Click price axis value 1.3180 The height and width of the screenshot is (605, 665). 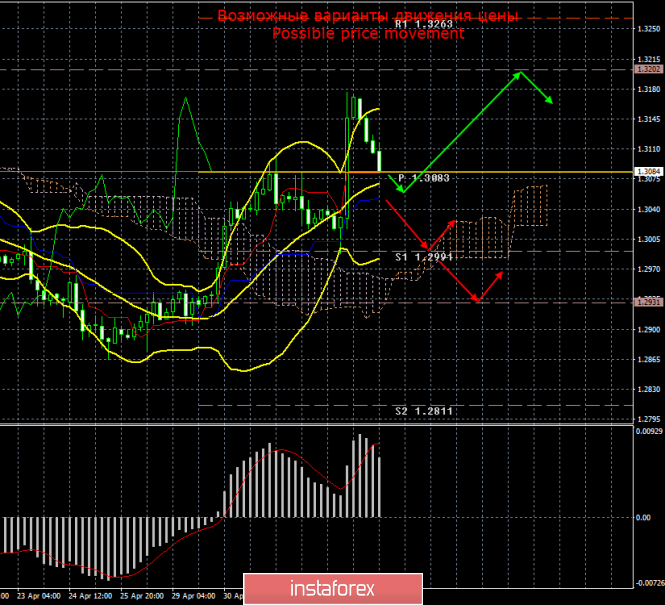click(x=649, y=89)
